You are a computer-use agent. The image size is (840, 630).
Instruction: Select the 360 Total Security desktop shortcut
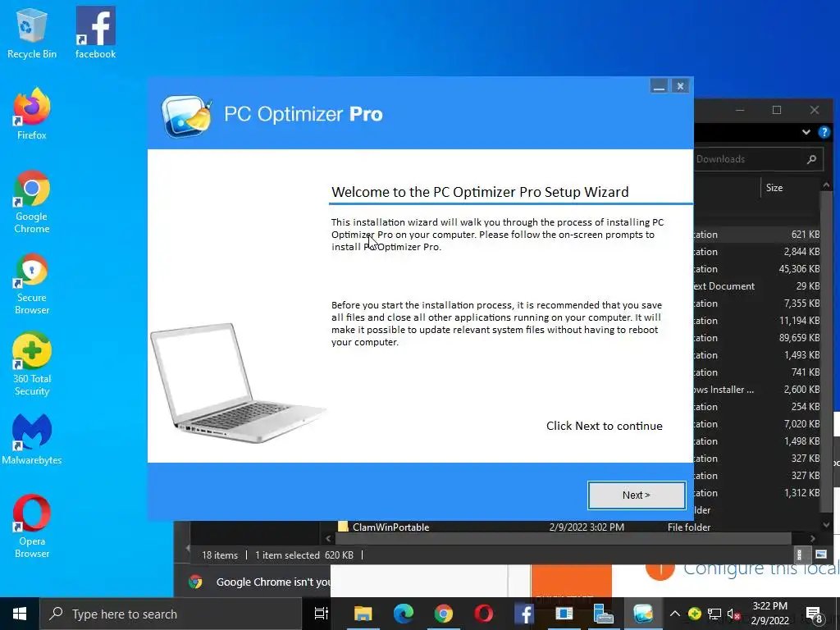(32, 365)
